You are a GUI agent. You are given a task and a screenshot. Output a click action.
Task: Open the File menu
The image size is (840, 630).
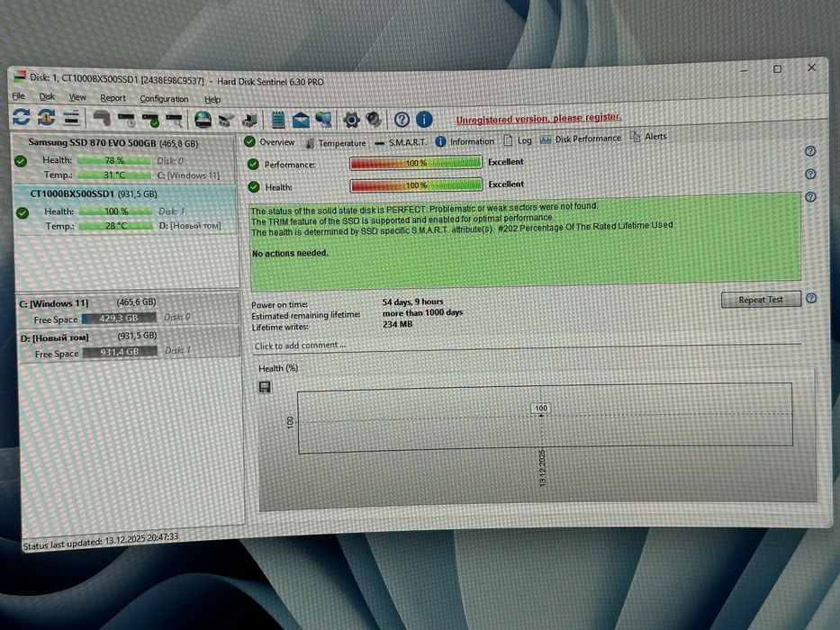click(x=18, y=96)
